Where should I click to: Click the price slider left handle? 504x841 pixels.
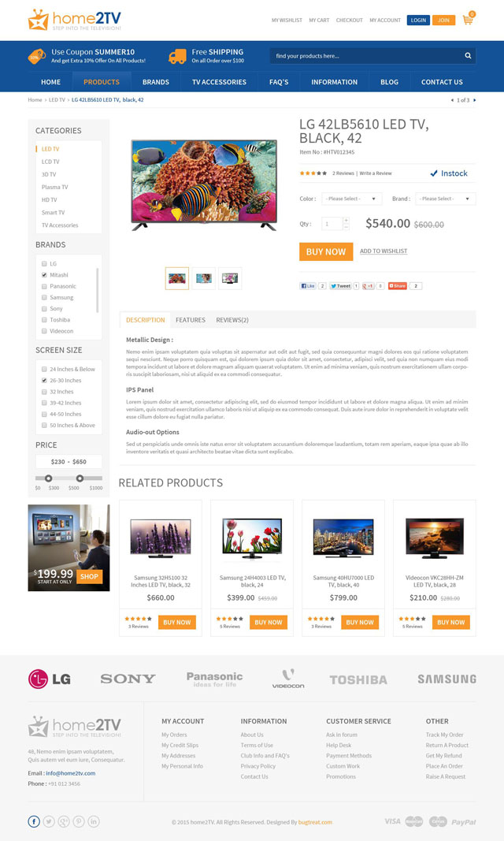49,478
